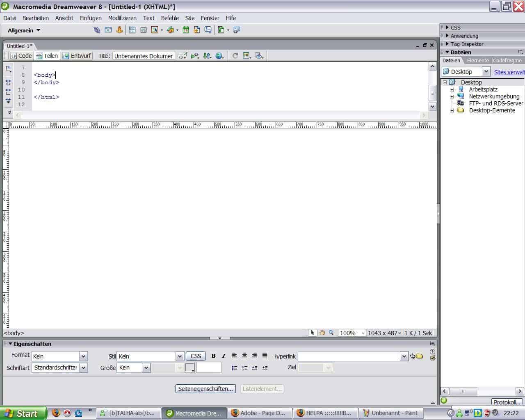Open the Schriftart font dropdown
Viewport: 525px width, 420px height.
(83, 367)
